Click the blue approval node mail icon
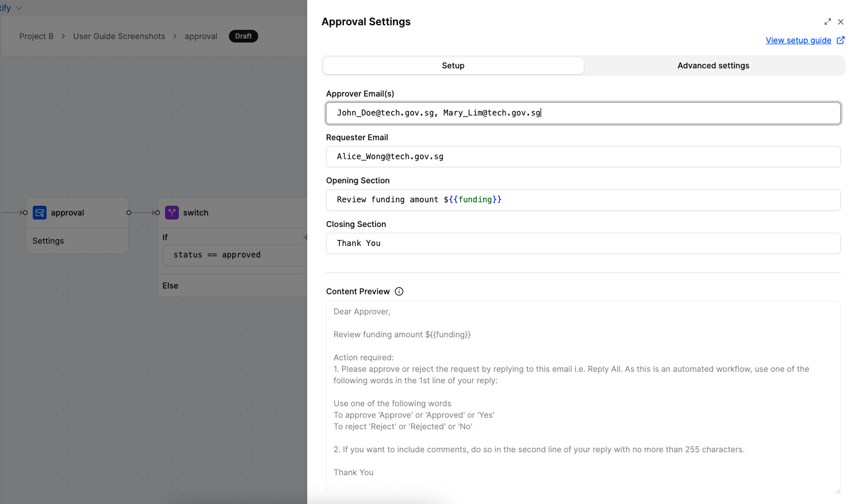Screen dimensions: 858x504 point(40,213)
